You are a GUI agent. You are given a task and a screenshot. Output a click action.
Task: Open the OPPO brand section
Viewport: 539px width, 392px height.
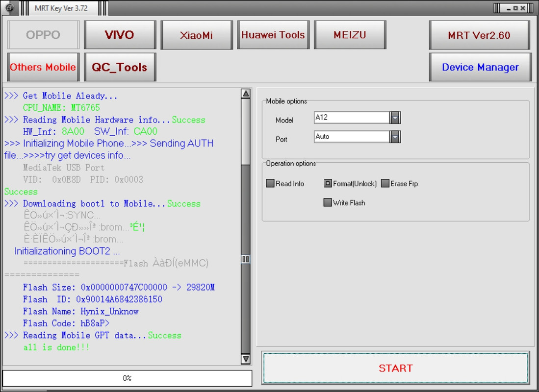pyautogui.click(x=43, y=35)
